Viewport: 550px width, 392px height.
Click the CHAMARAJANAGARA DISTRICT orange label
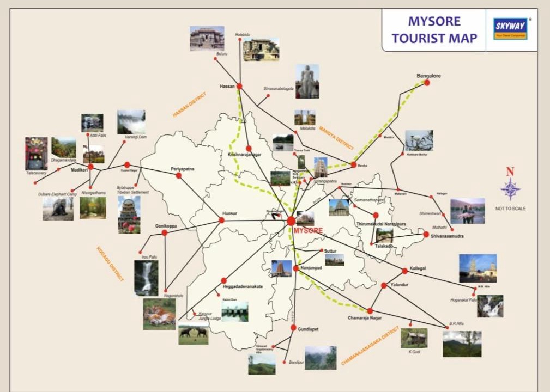pos(370,345)
